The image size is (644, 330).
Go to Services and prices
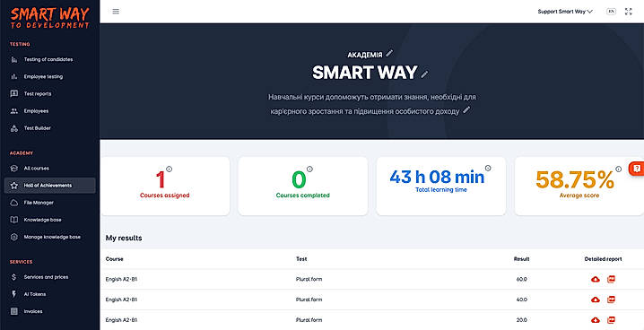(46, 277)
